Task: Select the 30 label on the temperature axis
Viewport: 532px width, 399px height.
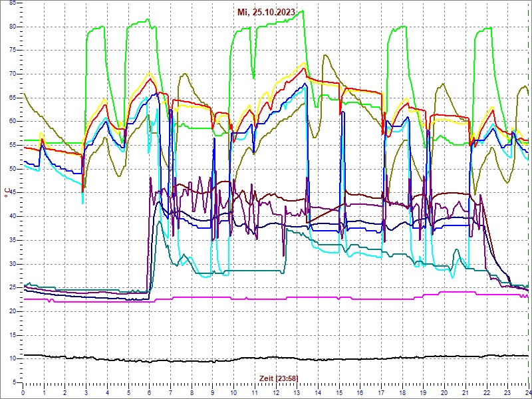Action: tap(13, 264)
